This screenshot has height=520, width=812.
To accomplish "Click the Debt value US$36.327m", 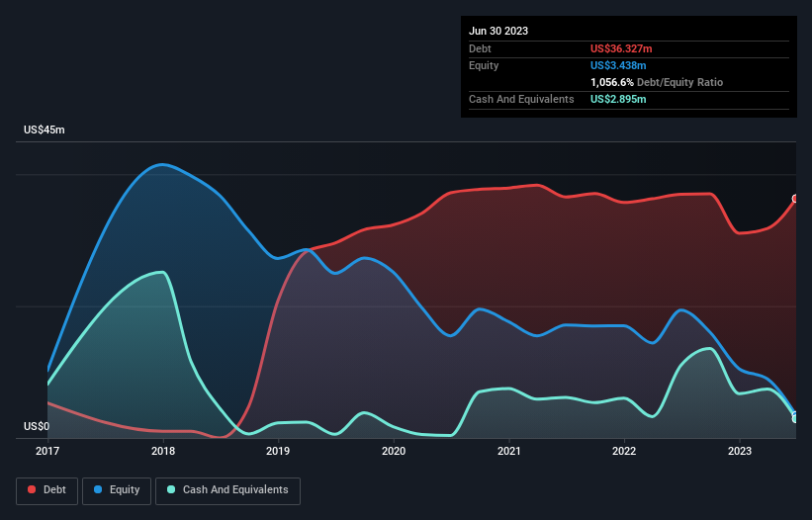I will click(x=621, y=48).
